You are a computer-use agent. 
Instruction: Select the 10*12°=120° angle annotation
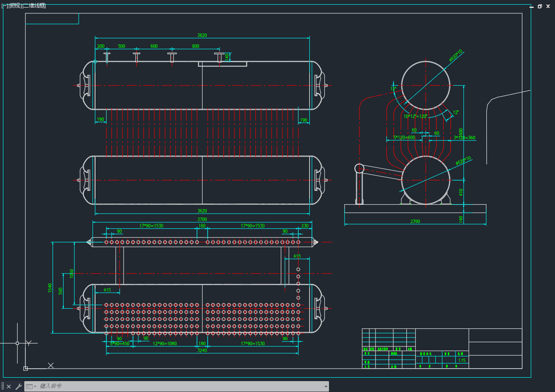click(x=415, y=116)
